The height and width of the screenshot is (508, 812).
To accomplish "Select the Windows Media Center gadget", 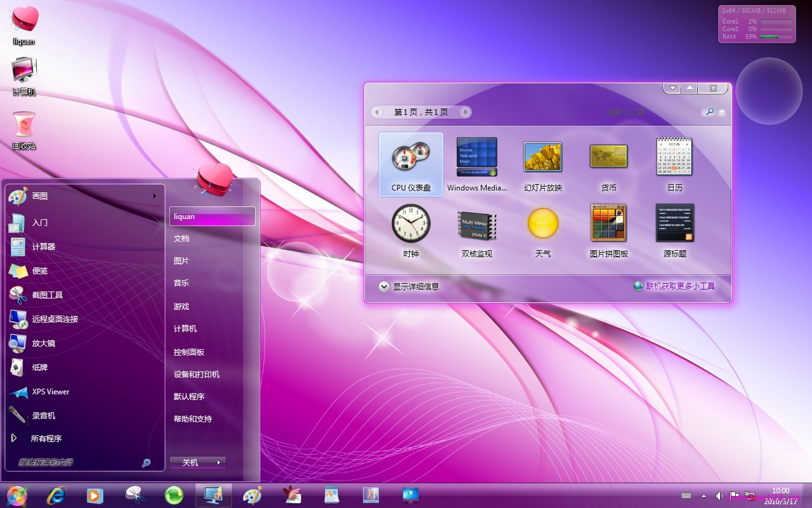I will click(x=477, y=164).
